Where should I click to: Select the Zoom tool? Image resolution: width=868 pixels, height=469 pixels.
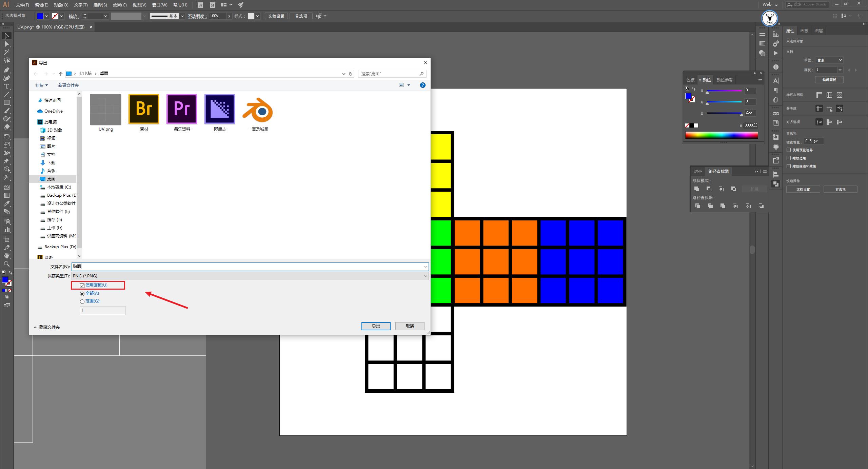pyautogui.click(x=6, y=264)
